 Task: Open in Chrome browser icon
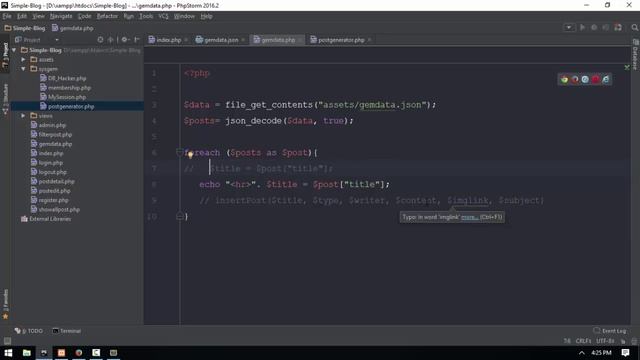tap(564, 80)
